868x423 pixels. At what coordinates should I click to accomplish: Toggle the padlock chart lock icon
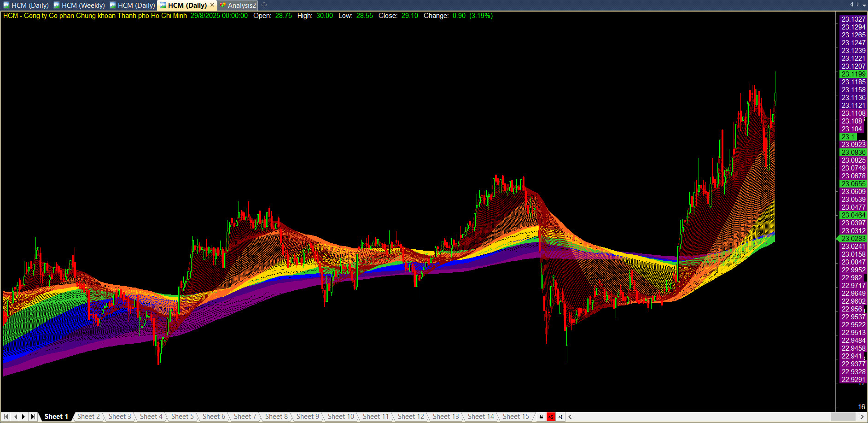pos(541,417)
